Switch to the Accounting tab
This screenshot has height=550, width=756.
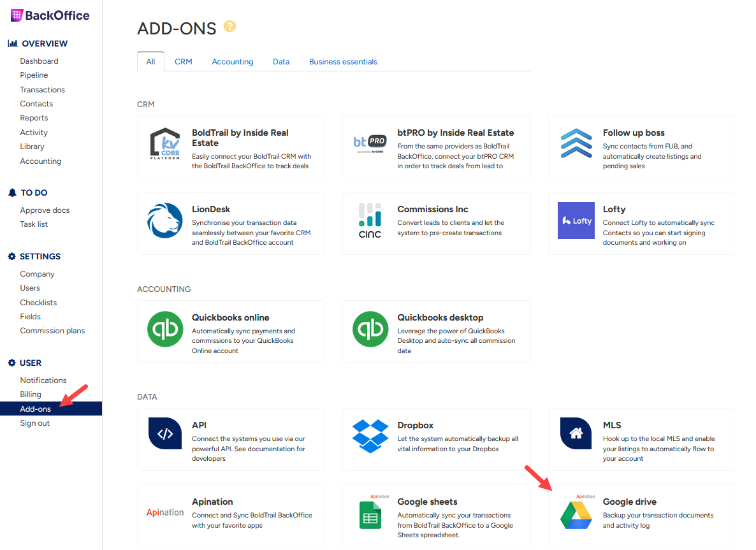[233, 62]
